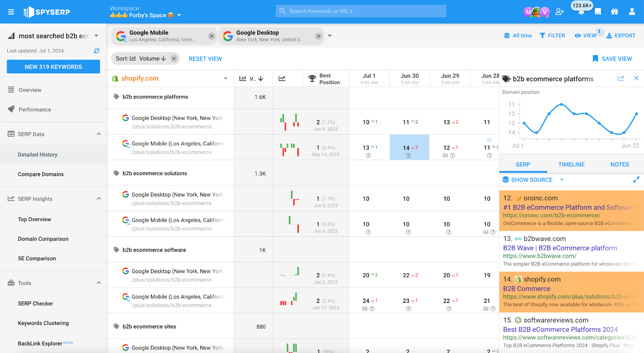Click the Jul 1 date column header
Screen dimensions: 644x353
(369, 78)
